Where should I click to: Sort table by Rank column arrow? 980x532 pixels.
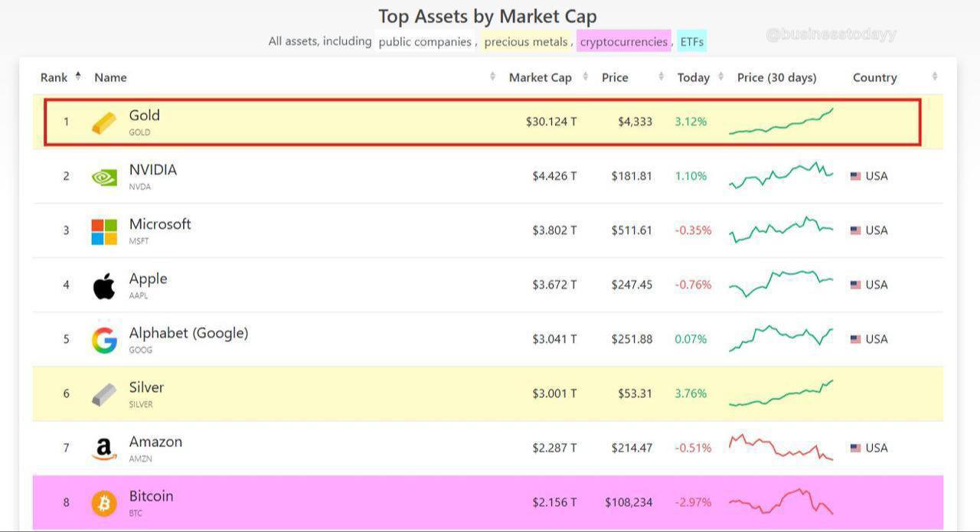[78, 77]
